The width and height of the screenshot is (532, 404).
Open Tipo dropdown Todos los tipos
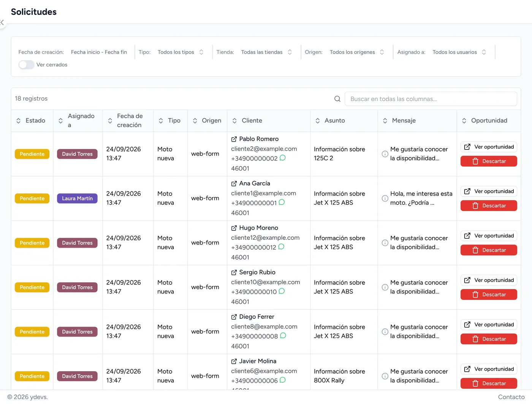click(x=181, y=52)
